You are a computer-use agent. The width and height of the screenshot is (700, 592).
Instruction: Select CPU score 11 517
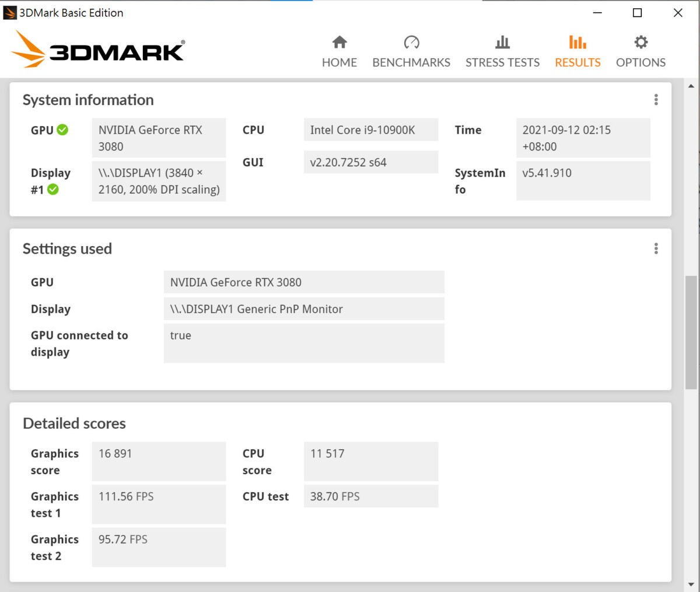(371, 461)
